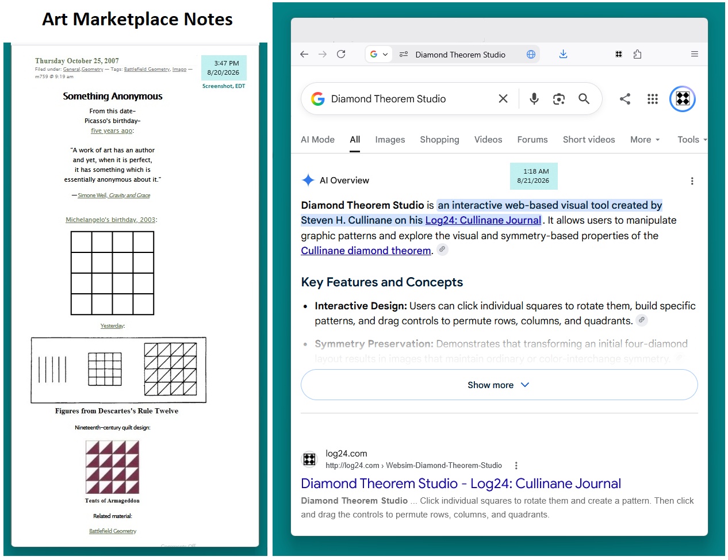This screenshot has height=560, width=728.
Task: Open Google Lens image search icon
Action: (559, 99)
